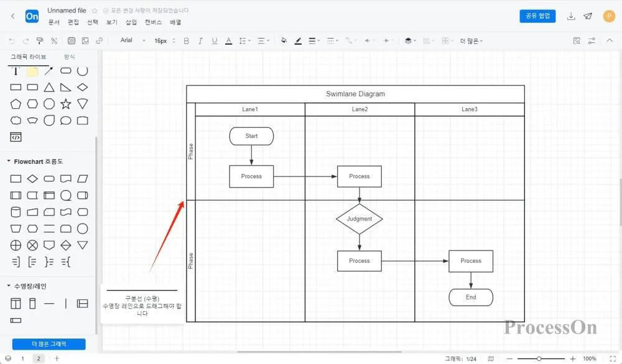Switch to the 그래픽 라이브 tab
This screenshot has width=622, height=364.
(28, 57)
